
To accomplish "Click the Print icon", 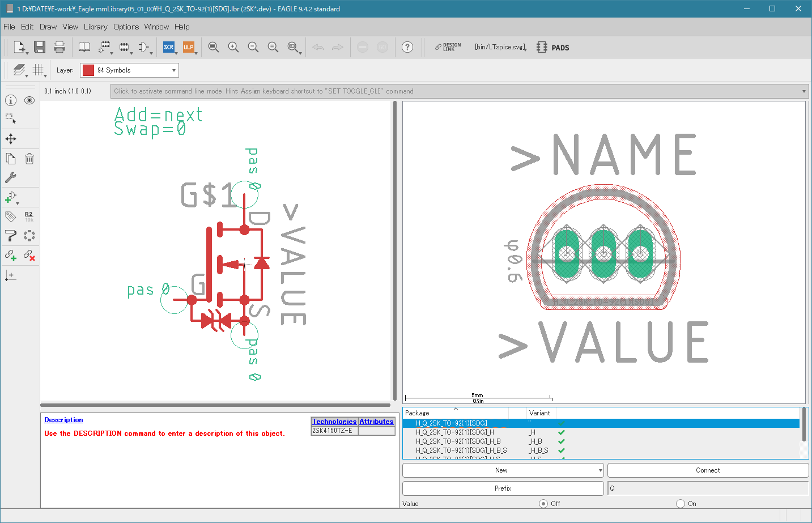I will tap(59, 47).
